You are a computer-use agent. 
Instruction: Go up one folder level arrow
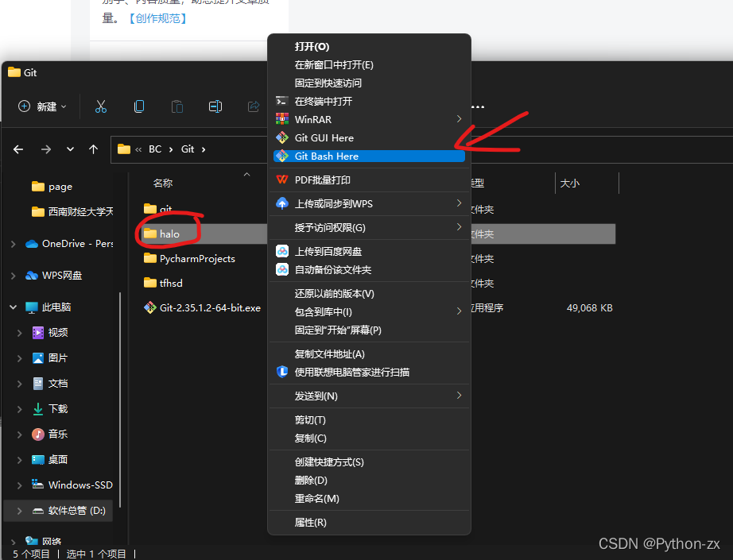point(94,149)
